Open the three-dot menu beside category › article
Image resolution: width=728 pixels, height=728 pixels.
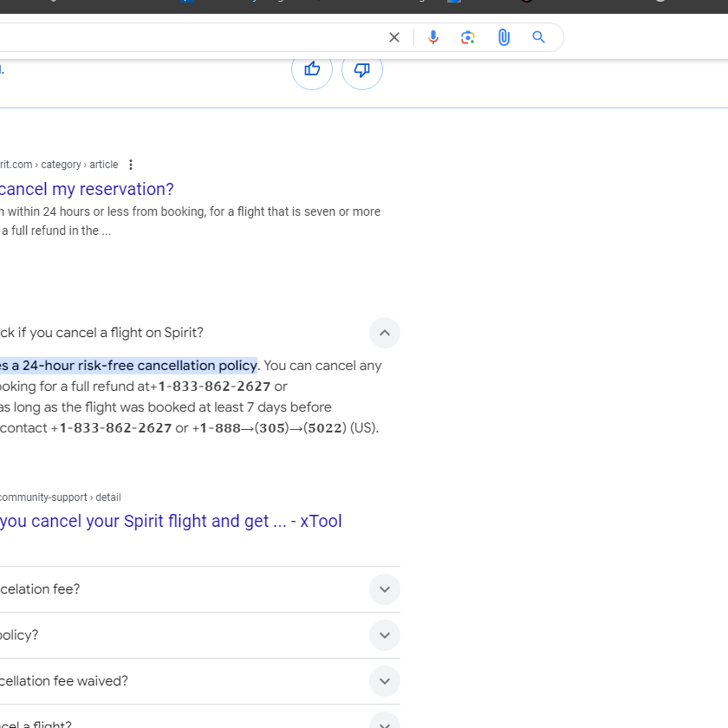click(x=131, y=165)
